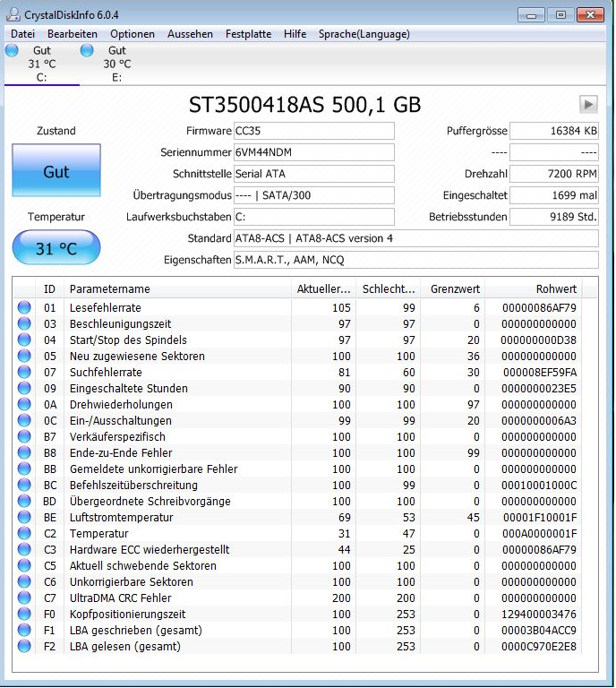Click status circle for Befehlszeitüberschreitung row

pyautogui.click(x=24, y=485)
